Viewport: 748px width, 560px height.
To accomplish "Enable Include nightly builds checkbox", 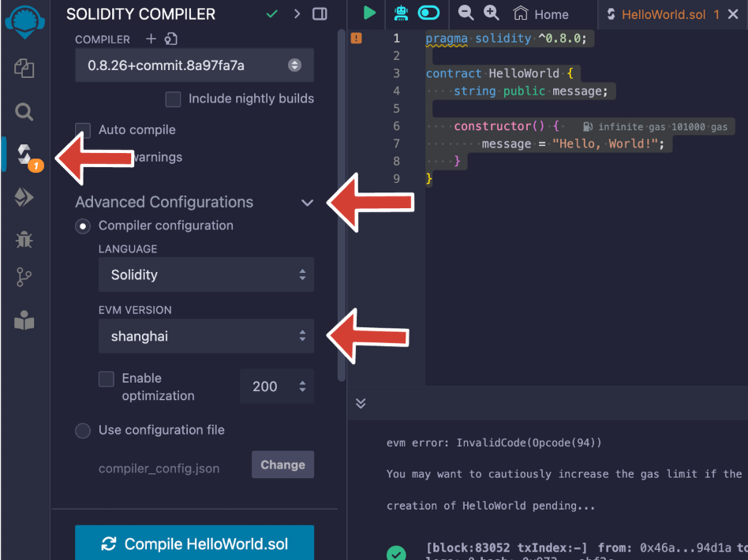I will pyautogui.click(x=173, y=99).
